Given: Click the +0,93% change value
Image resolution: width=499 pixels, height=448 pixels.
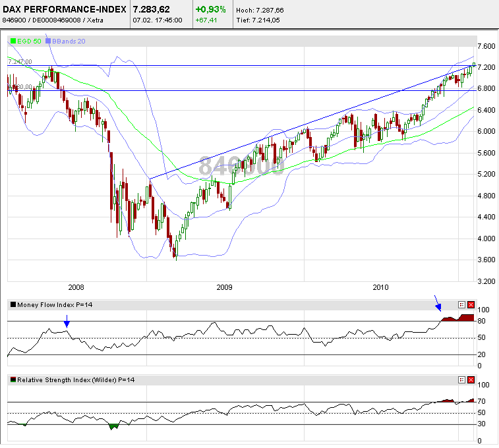Looking at the screenshot, I should 210,9.
